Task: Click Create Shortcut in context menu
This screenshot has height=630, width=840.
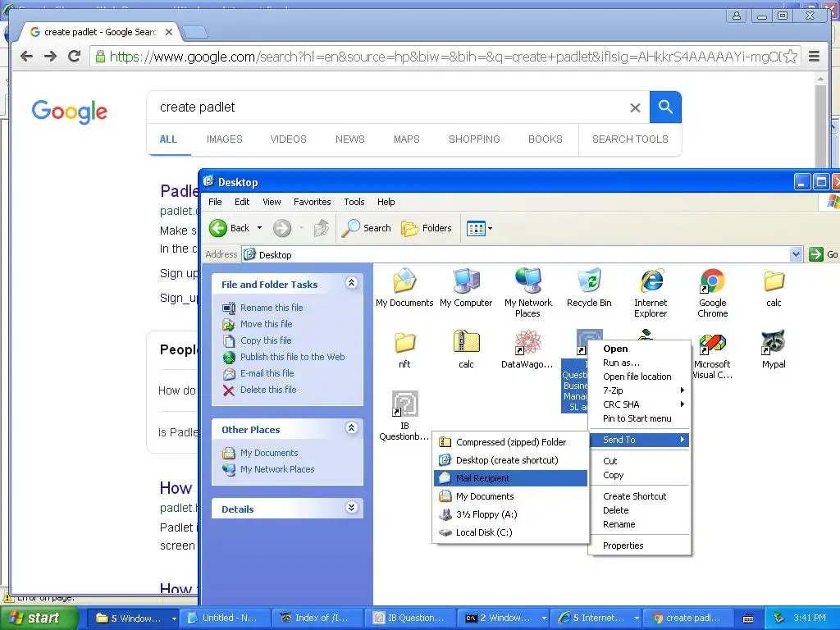Action: (x=638, y=496)
